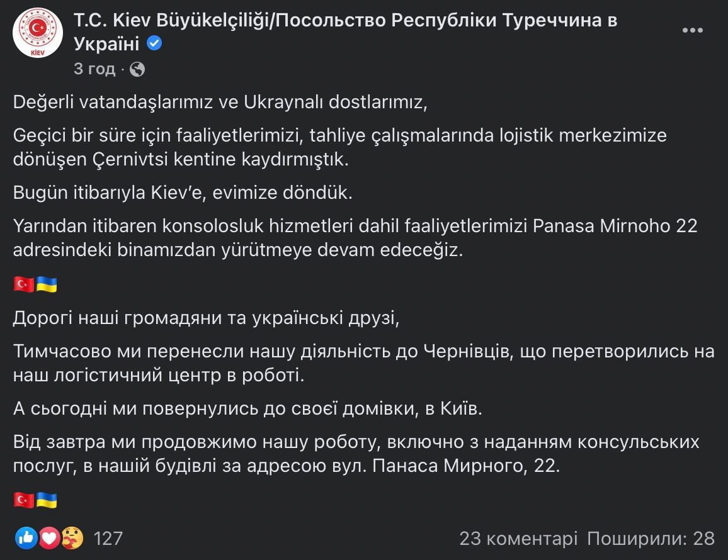Click the Ukrainian flag emoji after Ukrainian text
The image size is (728, 560).
[x=47, y=500]
